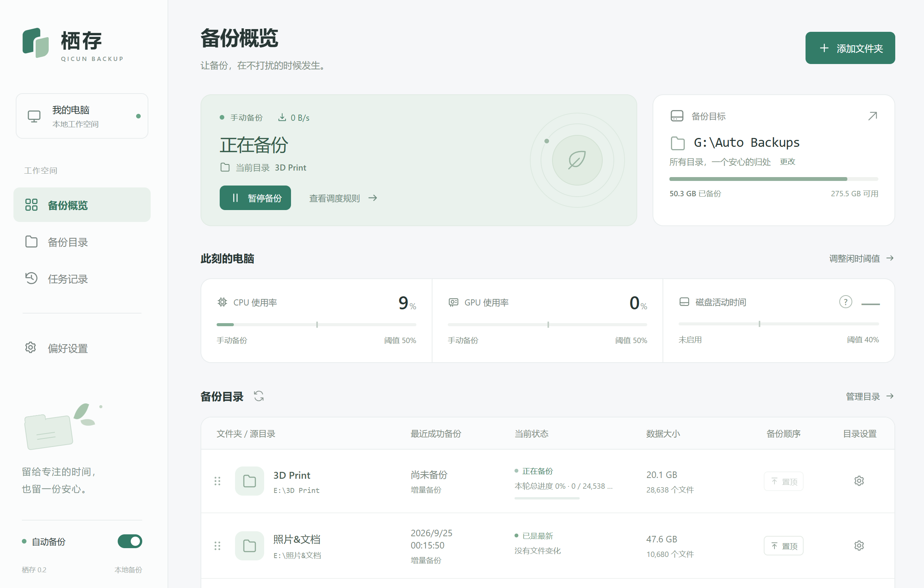Open 偏好设置 preferences
The image size is (924, 588).
(82, 348)
